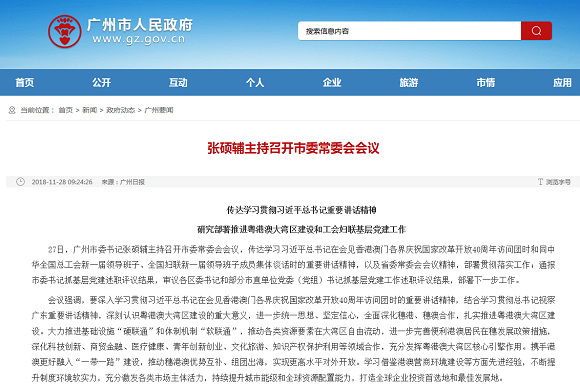Open the 公开 navigation tab

101,82
